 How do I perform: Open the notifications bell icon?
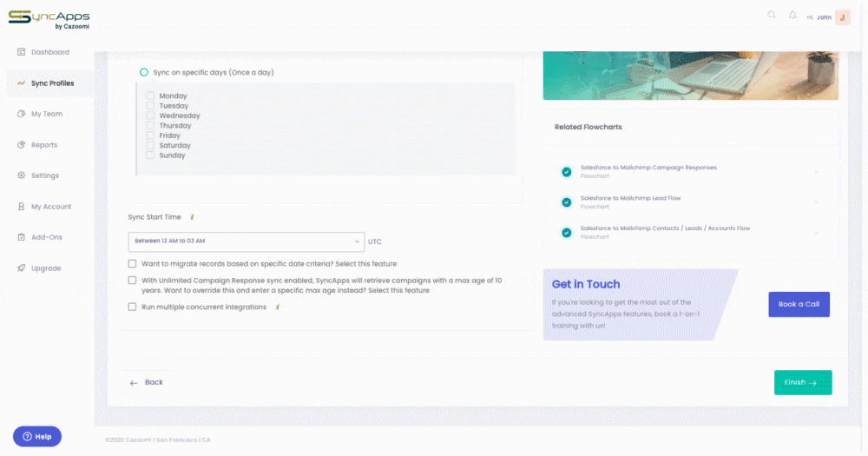(x=792, y=15)
